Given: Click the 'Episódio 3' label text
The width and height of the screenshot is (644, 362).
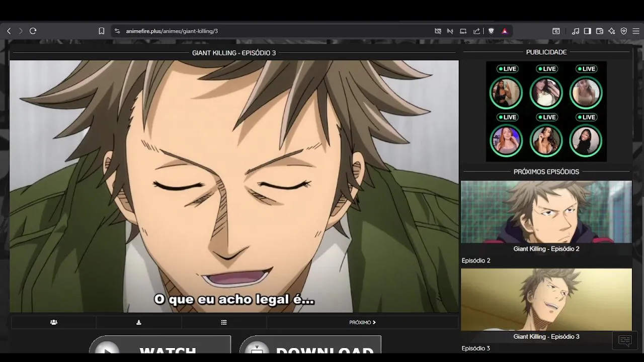Looking at the screenshot, I should [476, 348].
